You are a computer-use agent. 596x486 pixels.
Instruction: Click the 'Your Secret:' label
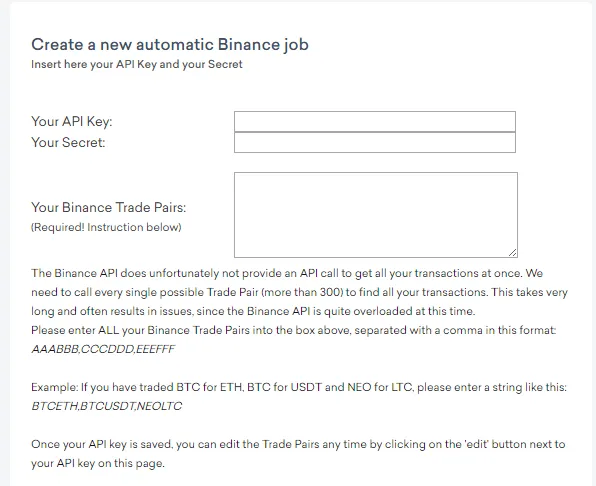point(68,142)
